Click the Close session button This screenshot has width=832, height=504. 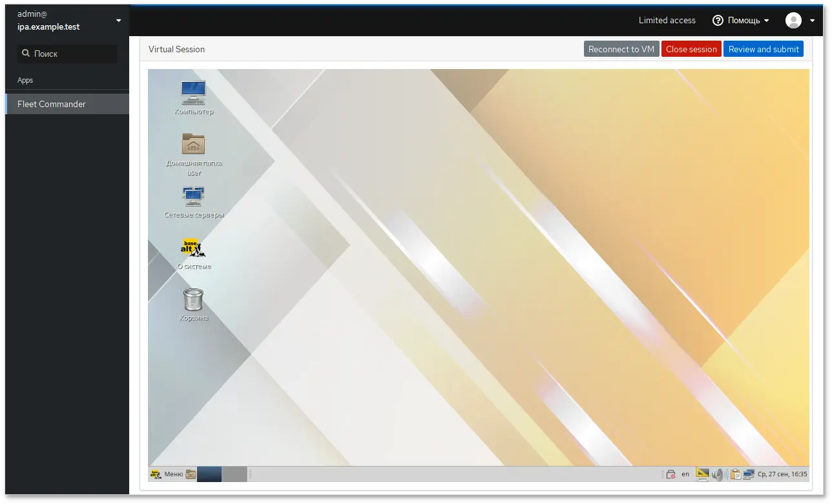pos(691,49)
